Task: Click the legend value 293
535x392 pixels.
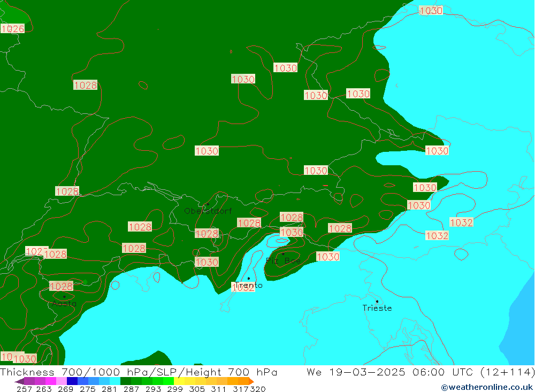Action: tap(153, 389)
